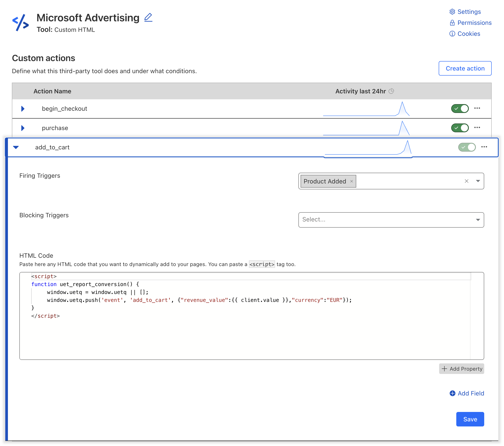504x446 pixels.
Task: Click the Add Field link
Action: (x=467, y=393)
